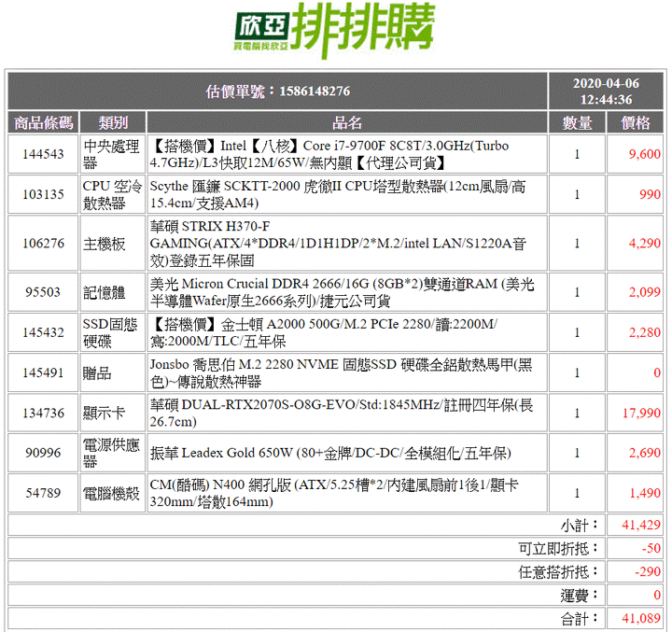Click the 價格 column header
This screenshot has width=672, height=632.
[x=636, y=122]
